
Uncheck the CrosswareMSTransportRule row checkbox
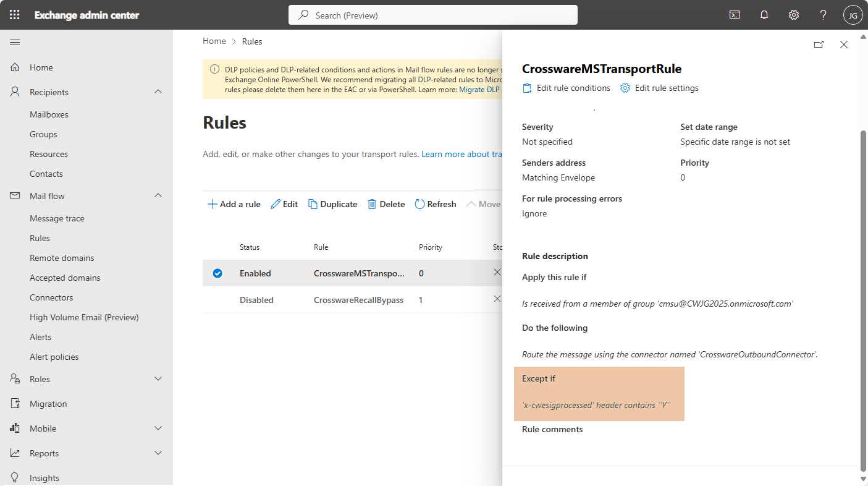(217, 273)
